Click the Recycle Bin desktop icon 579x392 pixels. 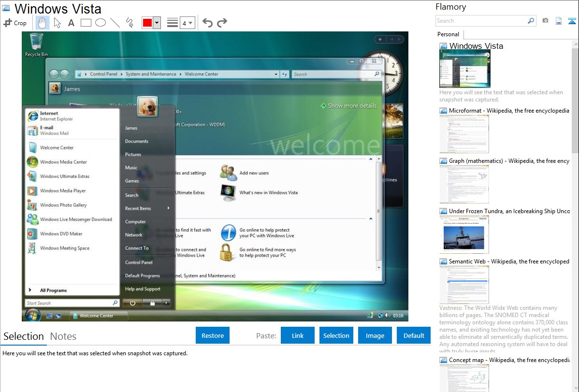(36, 44)
